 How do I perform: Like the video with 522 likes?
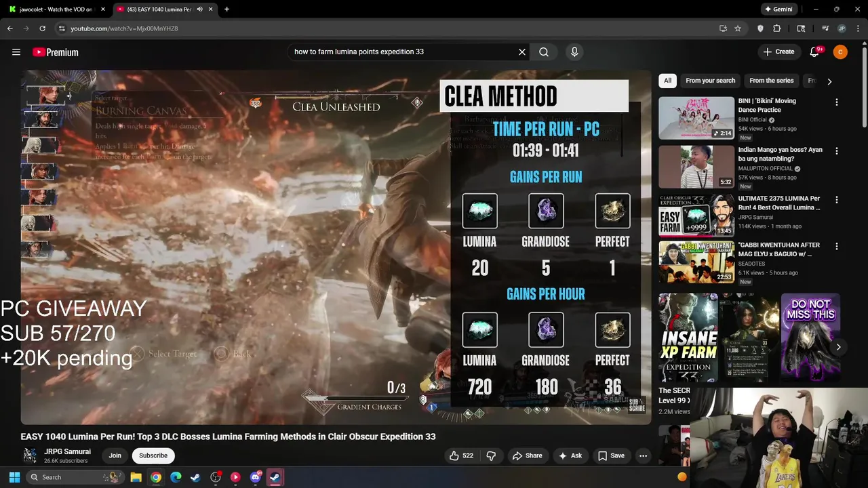tap(461, 455)
